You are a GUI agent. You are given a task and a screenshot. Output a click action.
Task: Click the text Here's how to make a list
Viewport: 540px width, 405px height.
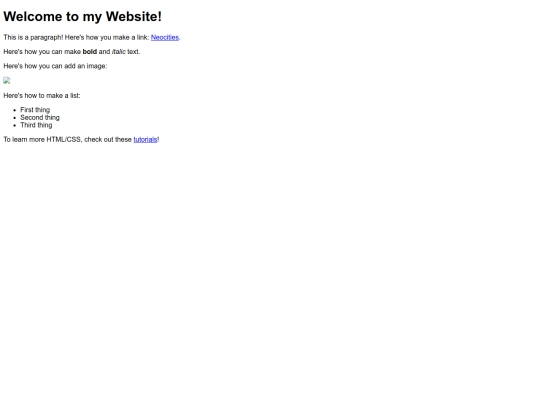(42, 96)
